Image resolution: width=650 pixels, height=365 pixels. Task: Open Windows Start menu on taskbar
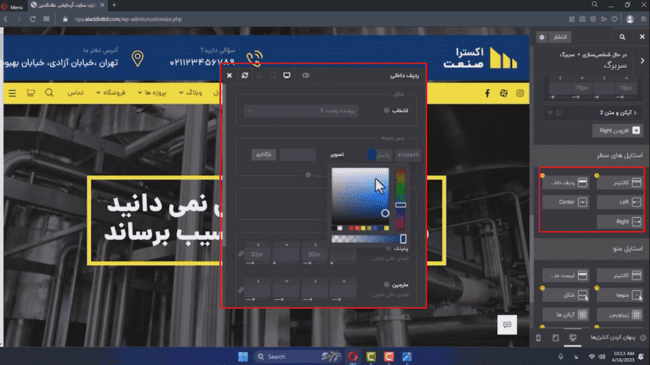click(x=243, y=357)
